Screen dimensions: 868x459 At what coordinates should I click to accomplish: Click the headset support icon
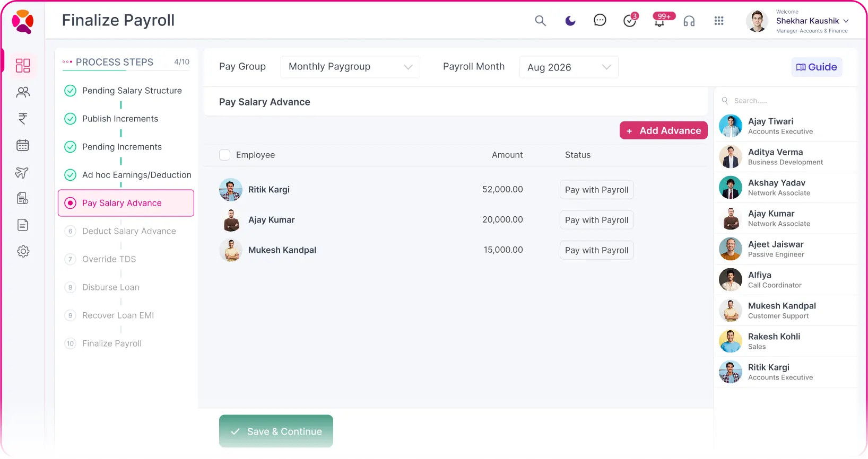pyautogui.click(x=689, y=21)
